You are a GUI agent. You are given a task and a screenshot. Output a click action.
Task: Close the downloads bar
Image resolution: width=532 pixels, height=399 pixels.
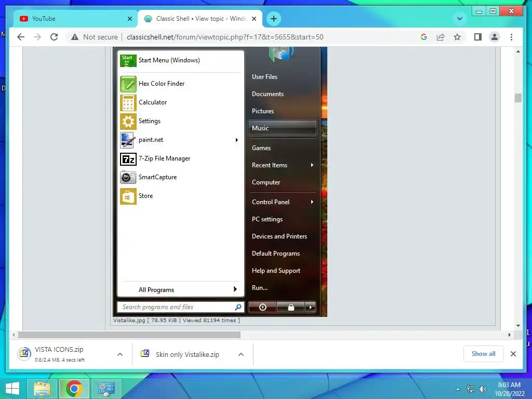[513, 354]
